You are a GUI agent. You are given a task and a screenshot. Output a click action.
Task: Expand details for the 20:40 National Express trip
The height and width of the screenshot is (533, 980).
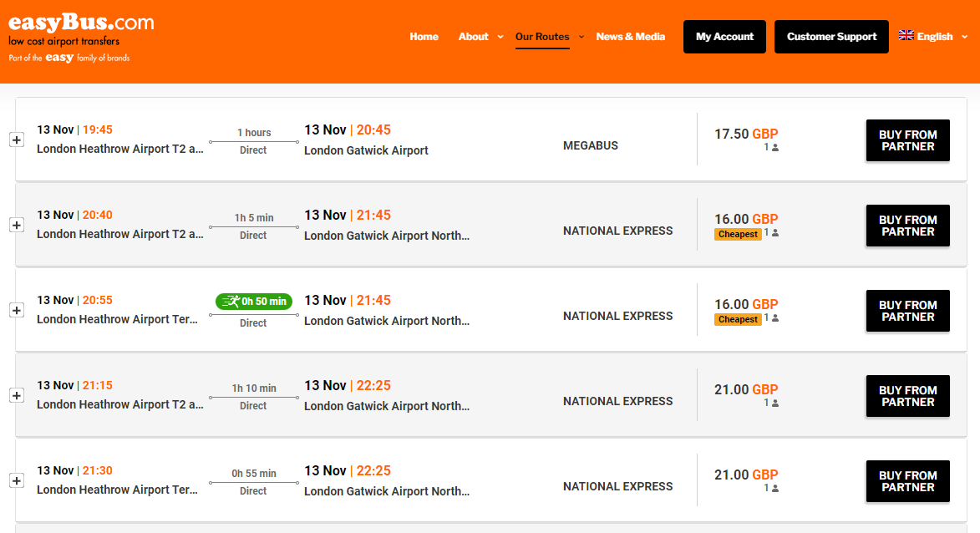[x=17, y=225]
